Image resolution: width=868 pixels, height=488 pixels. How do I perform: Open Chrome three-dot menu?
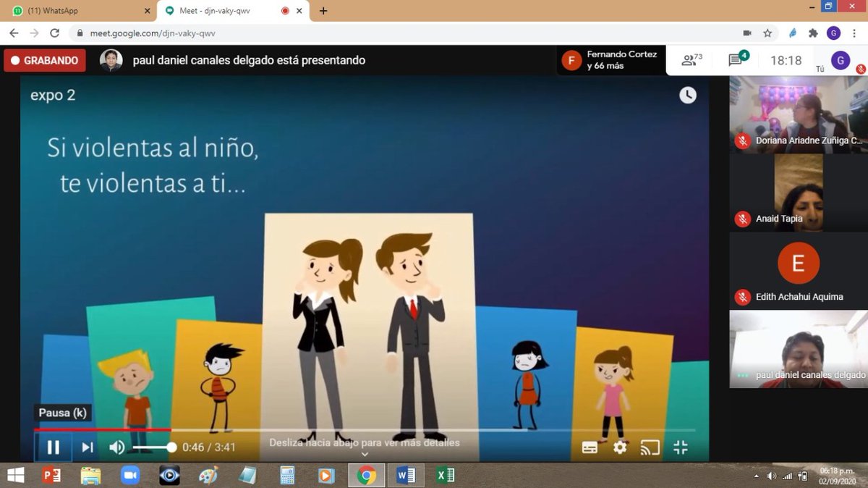point(854,33)
